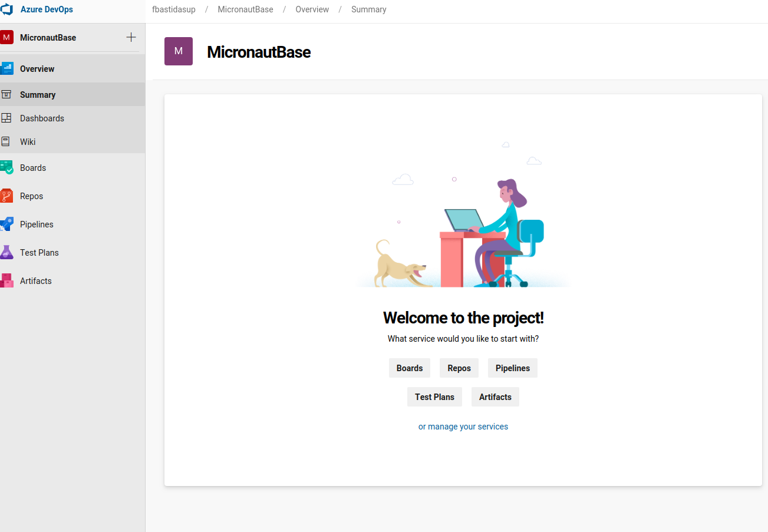Open Test Plans flask icon

coord(6,252)
